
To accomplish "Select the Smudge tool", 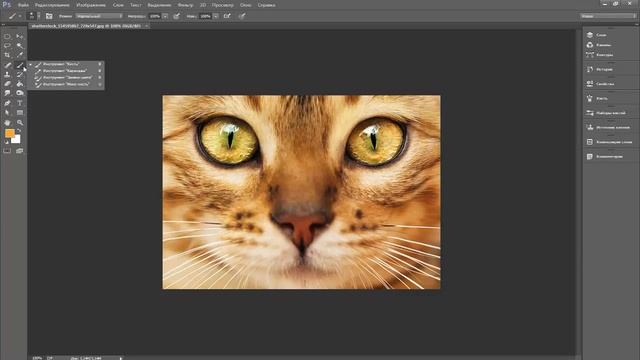I will (x=7, y=93).
